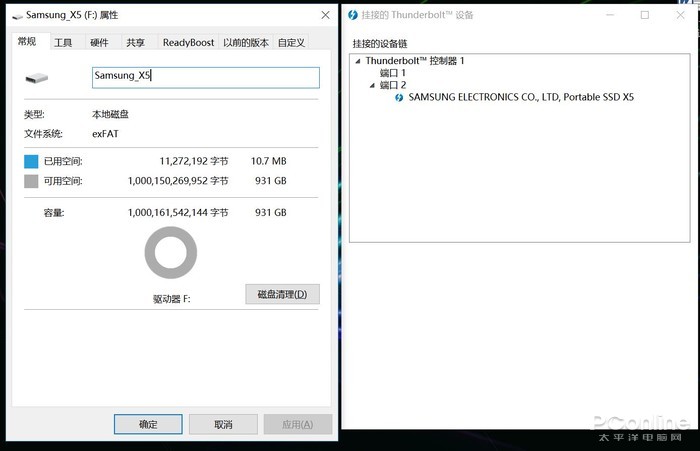Click the 1,000,150,269,952 字节 free space value
This screenshot has width=700, height=451.
click(x=178, y=181)
